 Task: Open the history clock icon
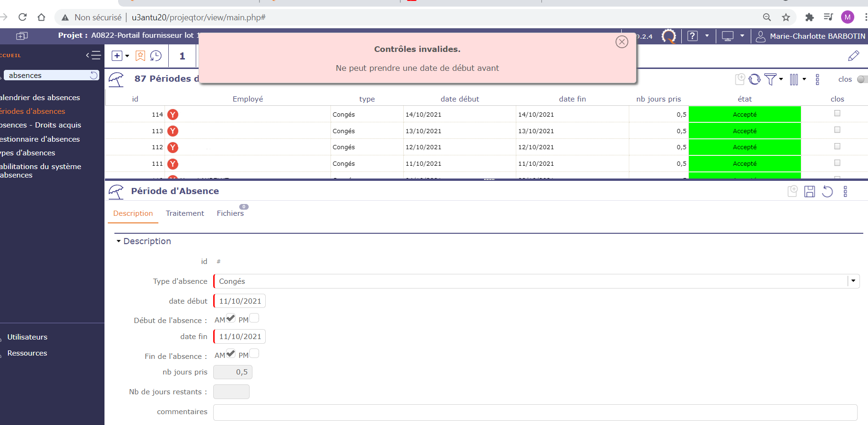click(156, 56)
